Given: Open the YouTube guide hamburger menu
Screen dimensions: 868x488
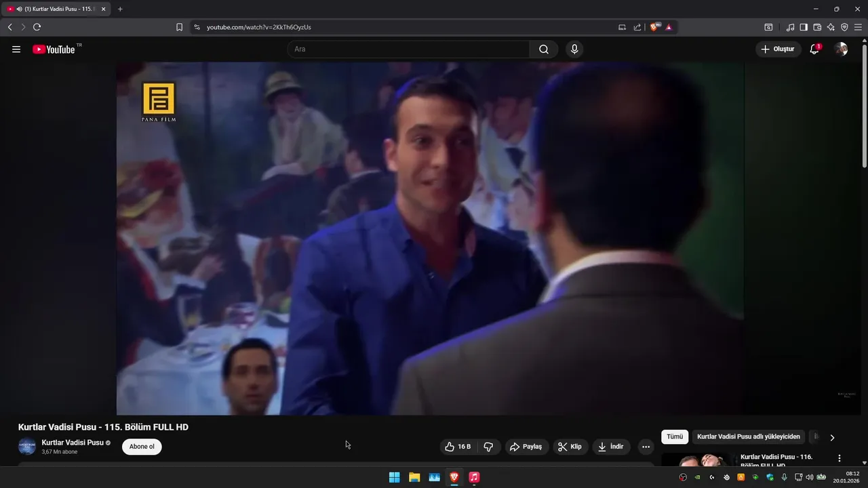Looking at the screenshot, I should [16, 49].
